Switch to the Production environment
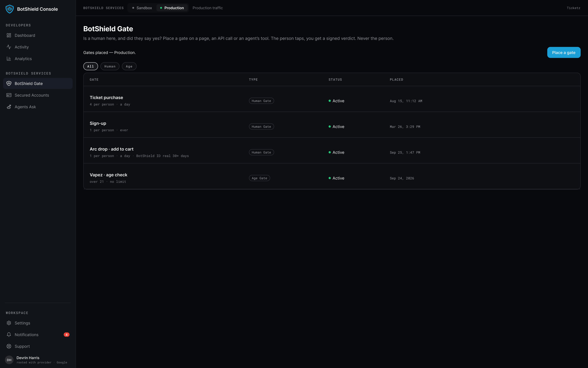This screenshot has height=368, width=588. click(x=172, y=8)
